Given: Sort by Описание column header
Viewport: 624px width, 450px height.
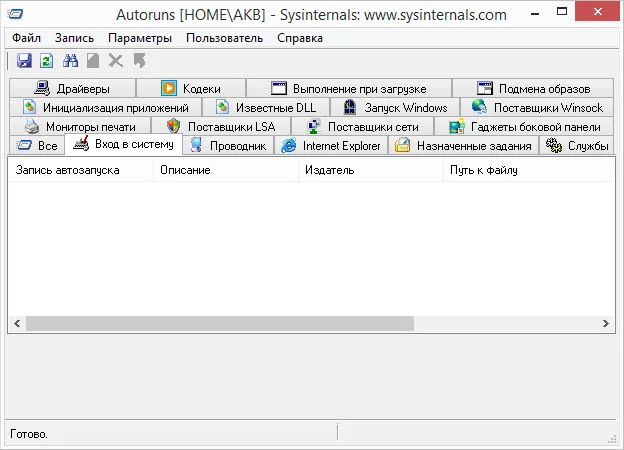Looking at the screenshot, I should point(226,170).
